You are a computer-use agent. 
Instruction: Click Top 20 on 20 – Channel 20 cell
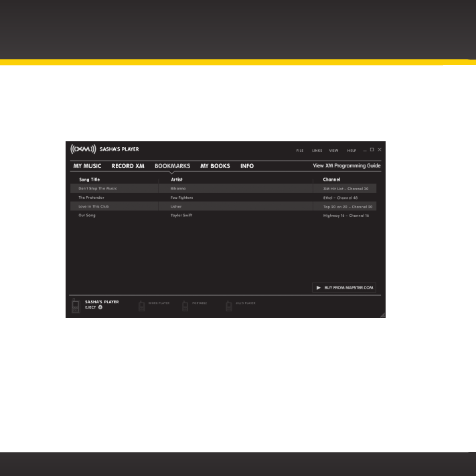pyautogui.click(x=347, y=207)
